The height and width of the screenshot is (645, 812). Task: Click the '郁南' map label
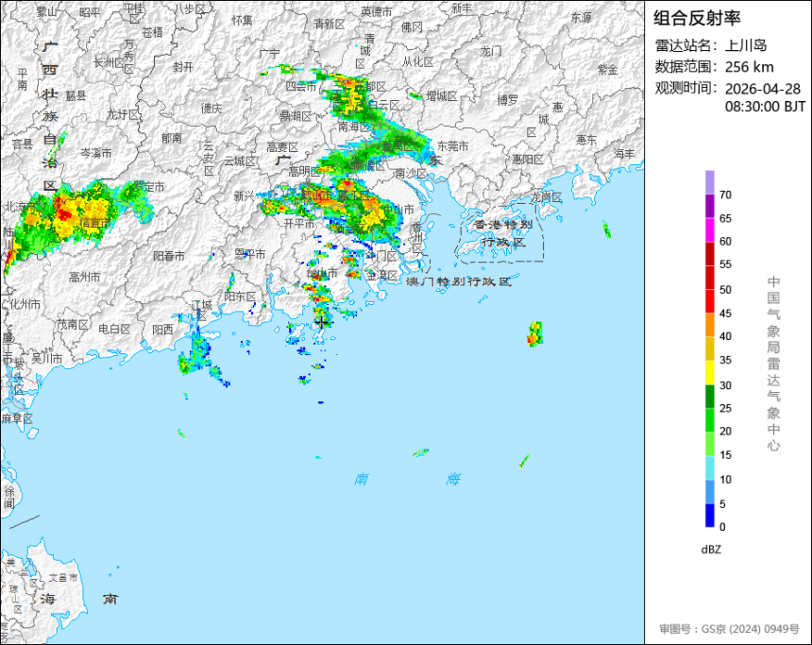pos(172,138)
